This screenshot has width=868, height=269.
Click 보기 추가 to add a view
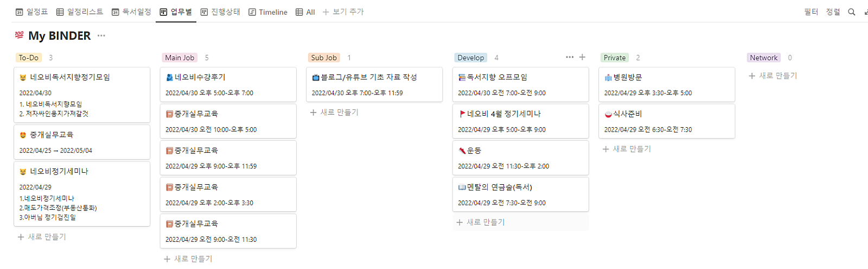coord(343,12)
